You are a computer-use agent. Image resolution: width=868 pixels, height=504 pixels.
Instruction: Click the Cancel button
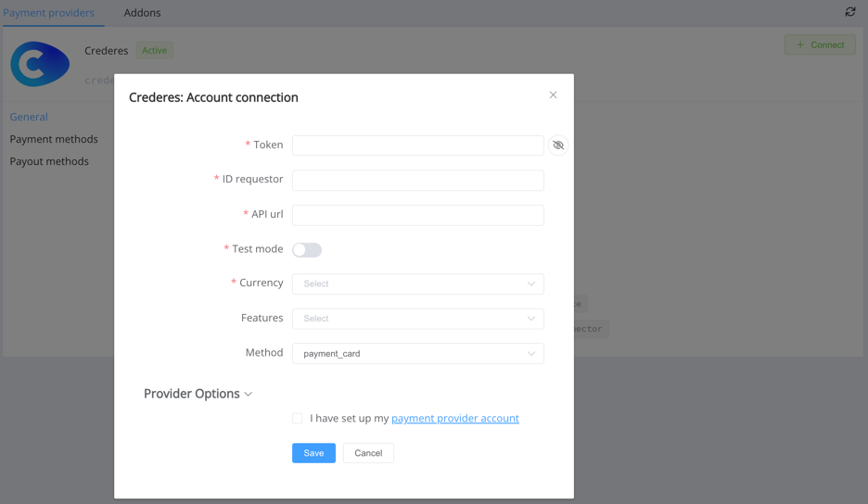(x=368, y=453)
